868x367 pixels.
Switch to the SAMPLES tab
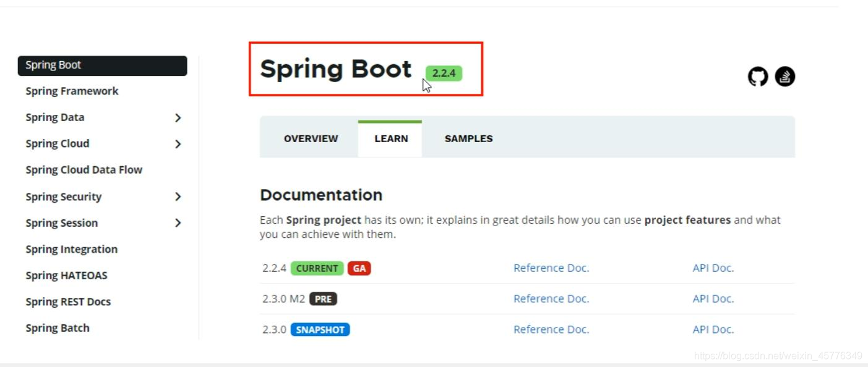tap(468, 138)
